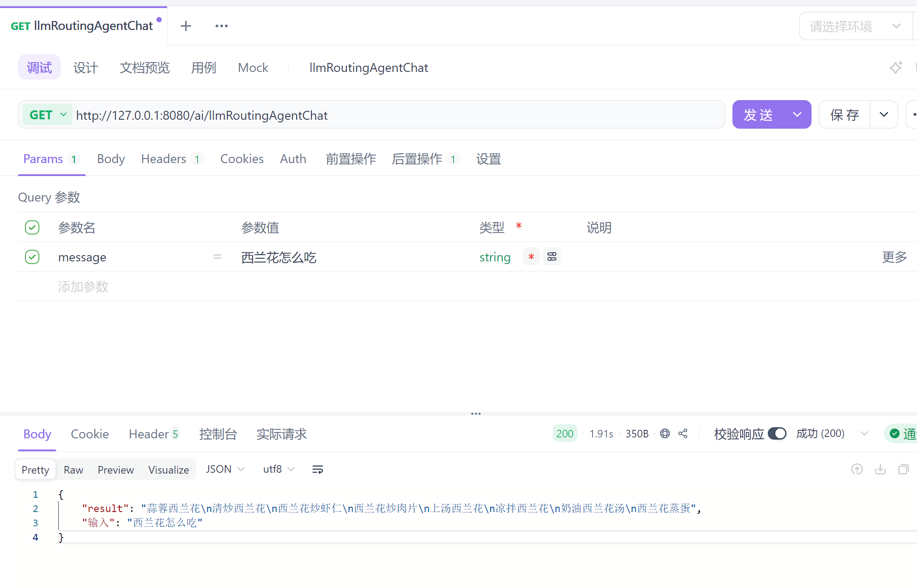Open a new request tab with plus icon
Image resolution: width=917 pixels, height=588 pixels.
[186, 26]
